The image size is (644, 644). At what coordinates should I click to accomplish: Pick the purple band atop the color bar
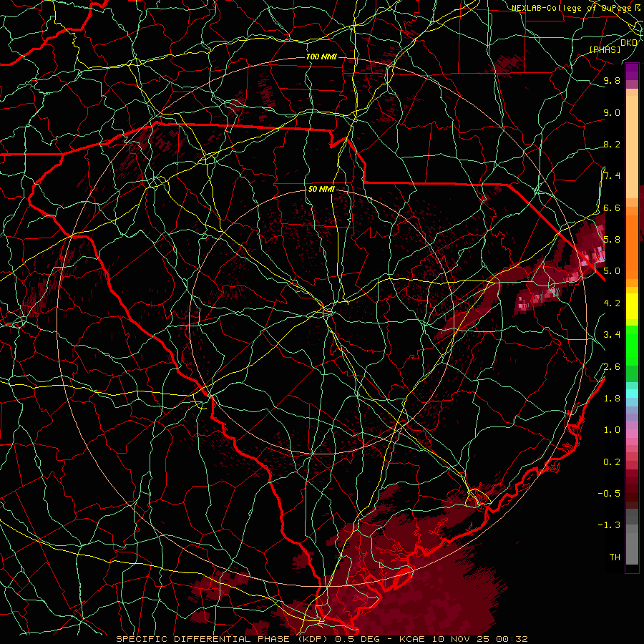click(632, 72)
